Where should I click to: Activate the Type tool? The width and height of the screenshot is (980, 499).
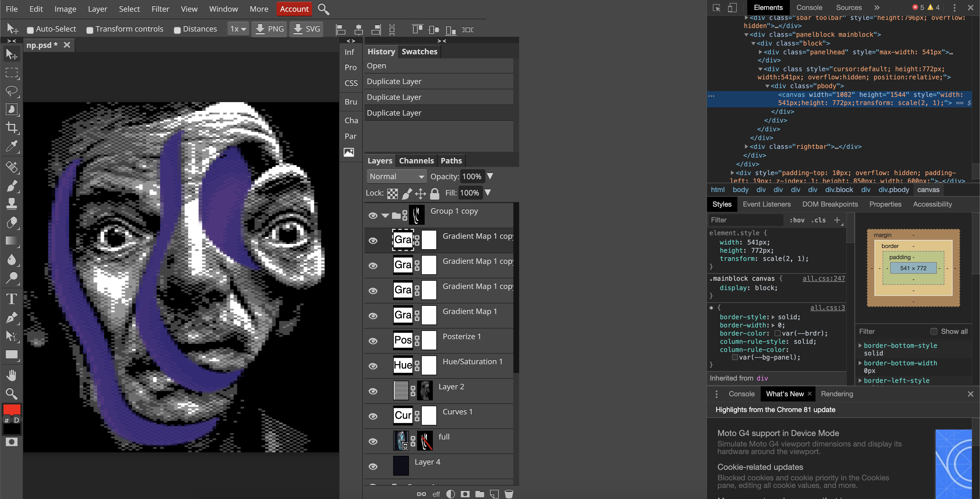point(12,299)
